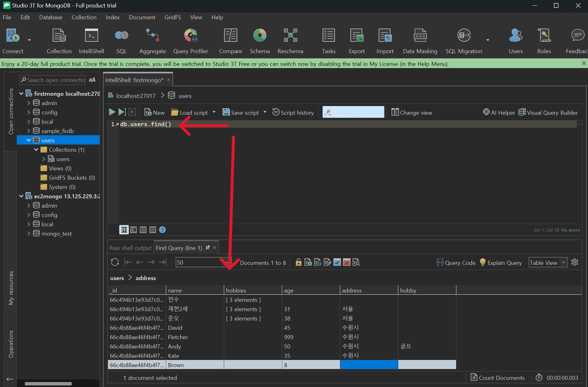
Task: Launch IntelliShell from the toolbar
Action: tap(91, 41)
